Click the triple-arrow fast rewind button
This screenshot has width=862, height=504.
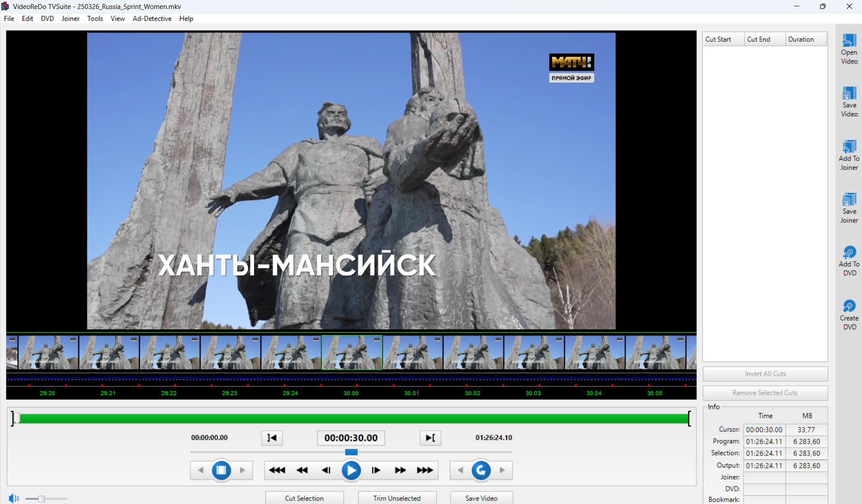tap(277, 470)
